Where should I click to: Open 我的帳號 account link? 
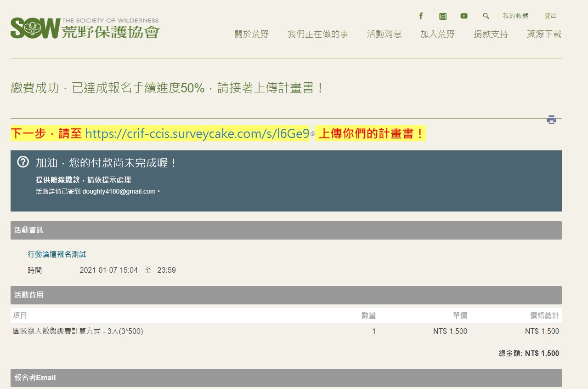coord(515,16)
